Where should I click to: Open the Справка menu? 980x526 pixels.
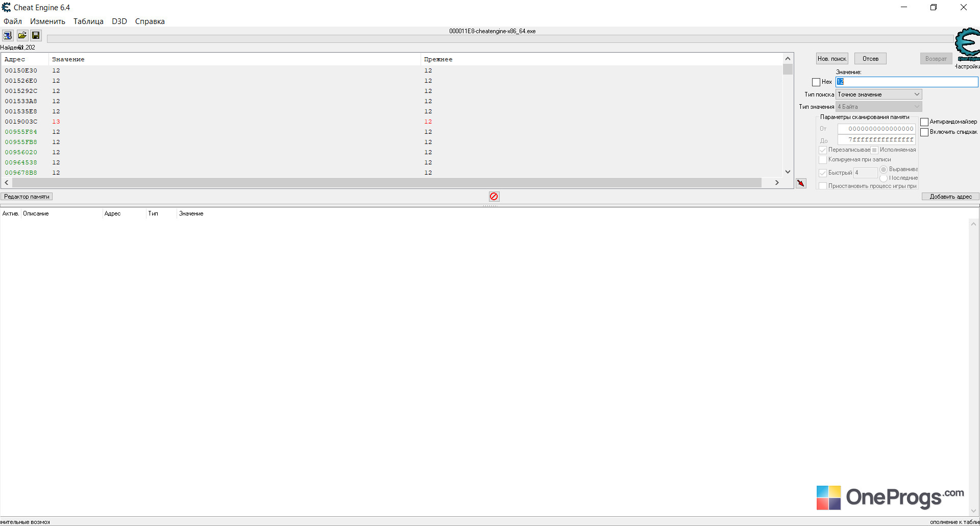pyautogui.click(x=150, y=21)
